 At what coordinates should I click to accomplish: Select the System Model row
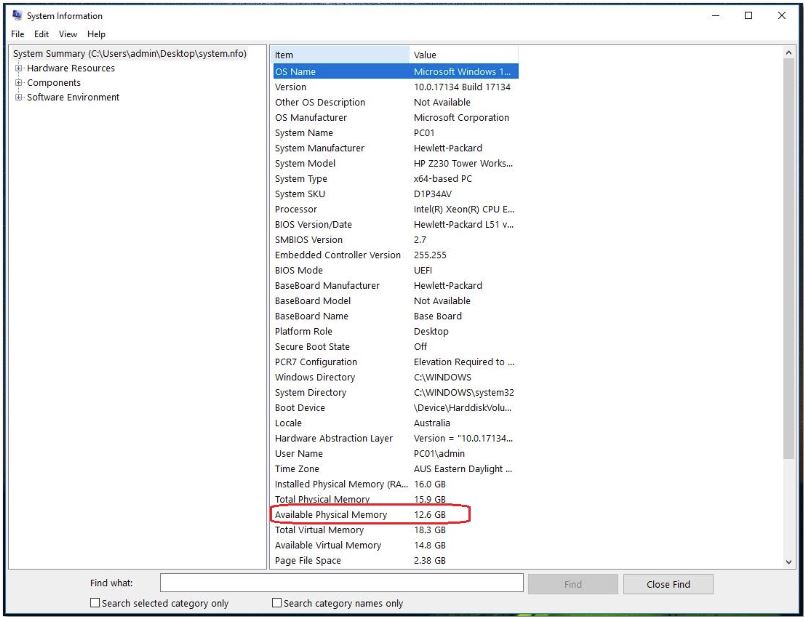(x=396, y=163)
